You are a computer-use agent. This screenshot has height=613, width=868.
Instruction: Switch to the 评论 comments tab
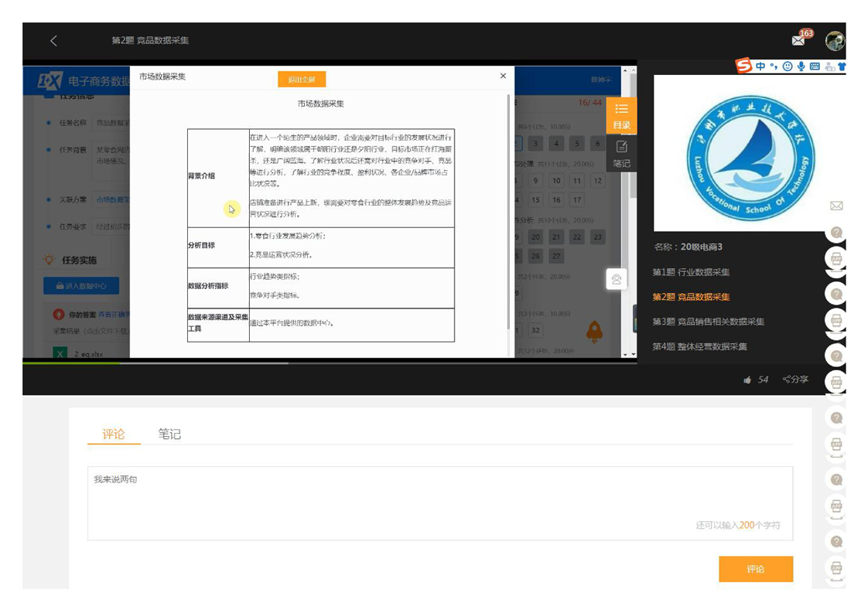114,434
